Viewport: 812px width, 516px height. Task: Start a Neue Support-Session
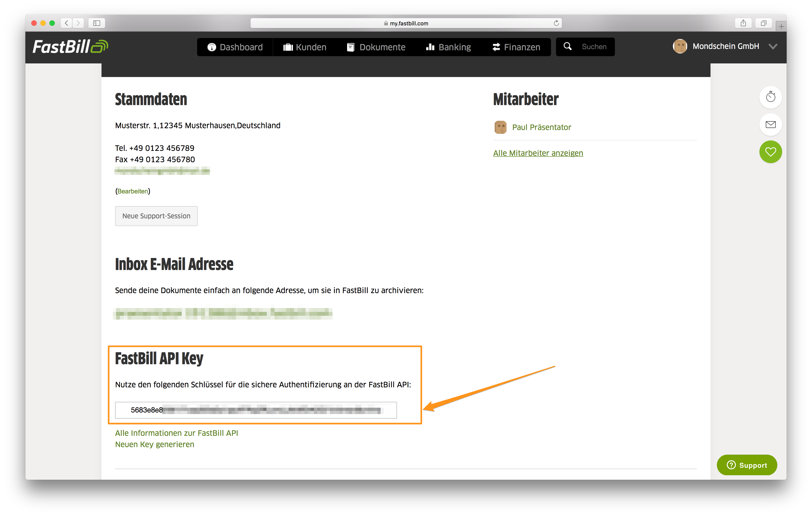(x=156, y=216)
